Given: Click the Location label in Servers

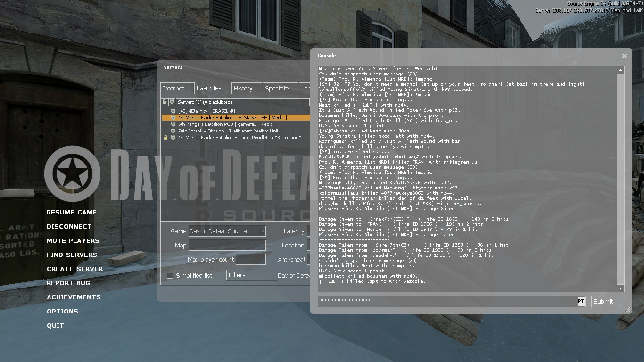Looking at the screenshot, I should (293, 246).
